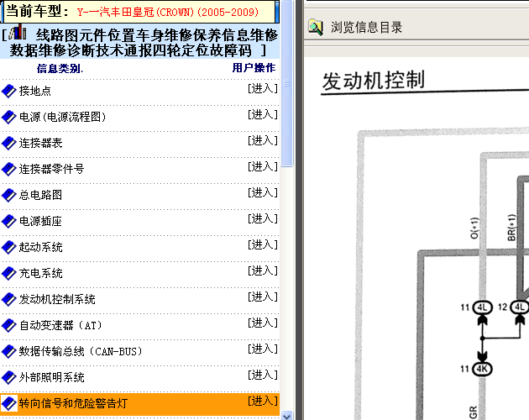Select the 连接器零件号 category text
The width and height of the screenshot is (529, 420).
click(x=51, y=169)
